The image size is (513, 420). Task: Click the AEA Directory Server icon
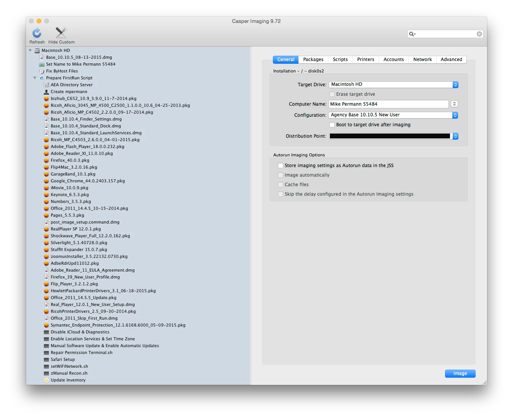[46, 85]
